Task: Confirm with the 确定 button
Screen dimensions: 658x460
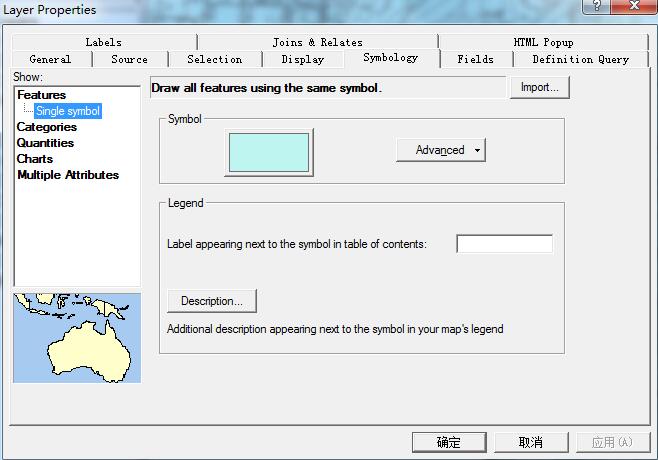Action: (x=449, y=442)
